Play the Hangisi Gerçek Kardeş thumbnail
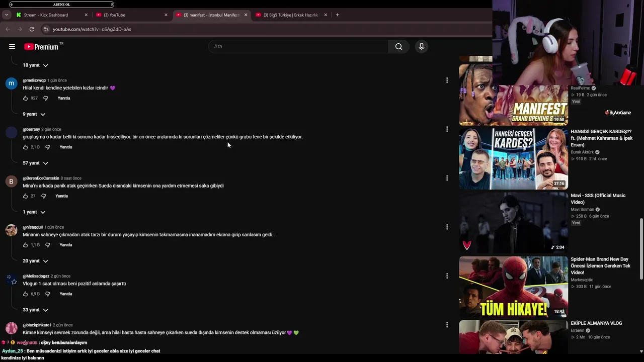The height and width of the screenshot is (362, 644). click(x=513, y=158)
